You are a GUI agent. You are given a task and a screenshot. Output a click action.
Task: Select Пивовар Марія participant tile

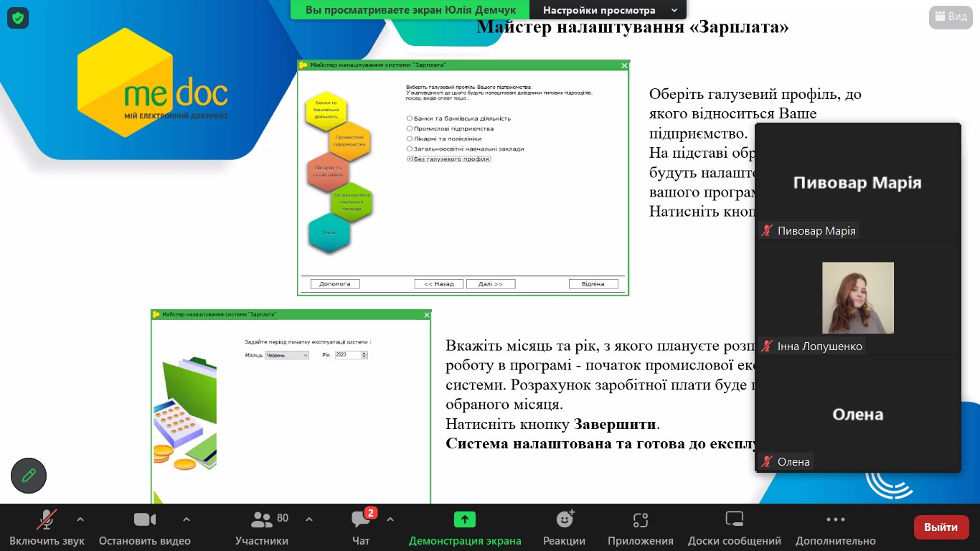tap(857, 181)
